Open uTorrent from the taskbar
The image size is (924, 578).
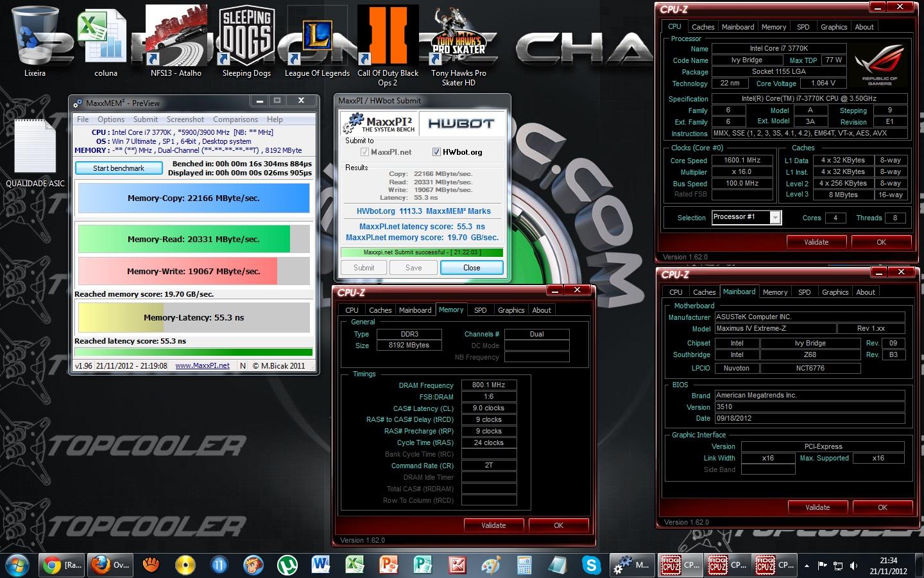287,565
